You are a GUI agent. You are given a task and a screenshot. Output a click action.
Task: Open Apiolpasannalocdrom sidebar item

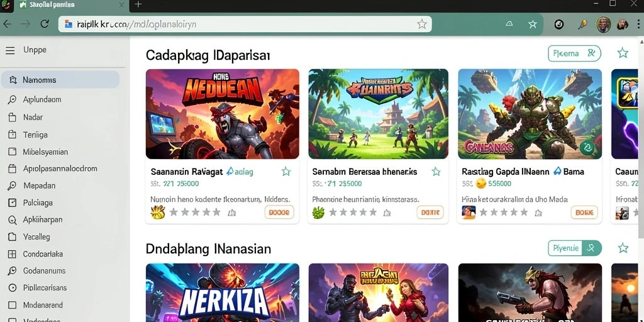pyautogui.click(x=60, y=169)
